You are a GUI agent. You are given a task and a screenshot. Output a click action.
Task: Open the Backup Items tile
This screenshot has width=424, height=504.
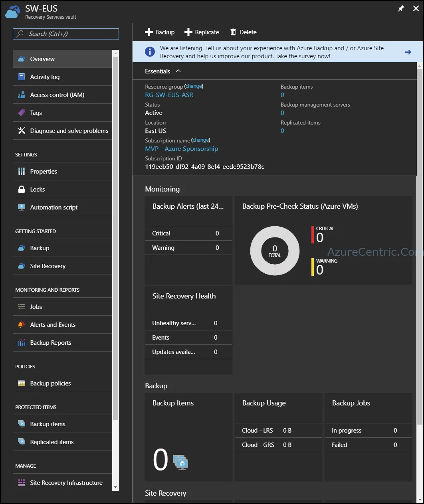[x=188, y=437]
